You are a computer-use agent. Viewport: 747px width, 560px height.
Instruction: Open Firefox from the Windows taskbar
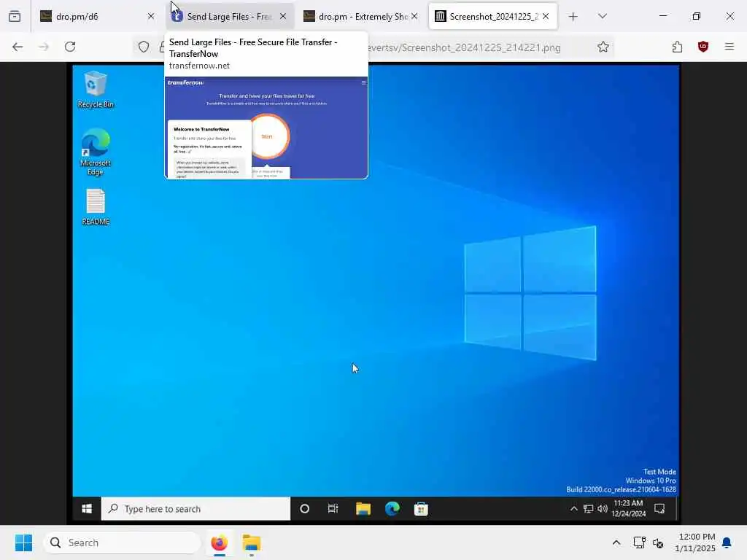(219, 542)
